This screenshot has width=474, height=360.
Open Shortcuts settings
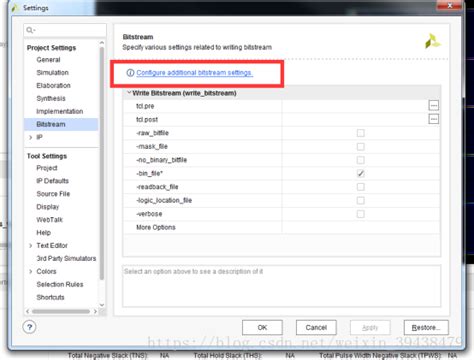point(50,297)
